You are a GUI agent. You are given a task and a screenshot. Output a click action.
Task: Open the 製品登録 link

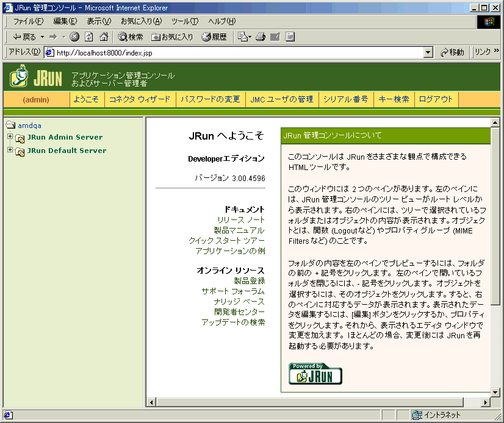pyautogui.click(x=250, y=281)
